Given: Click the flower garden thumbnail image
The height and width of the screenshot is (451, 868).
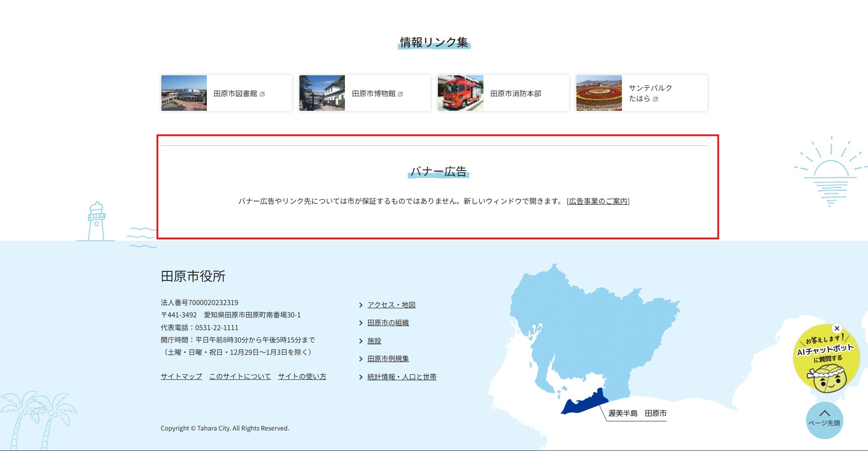Looking at the screenshot, I should pos(599,93).
